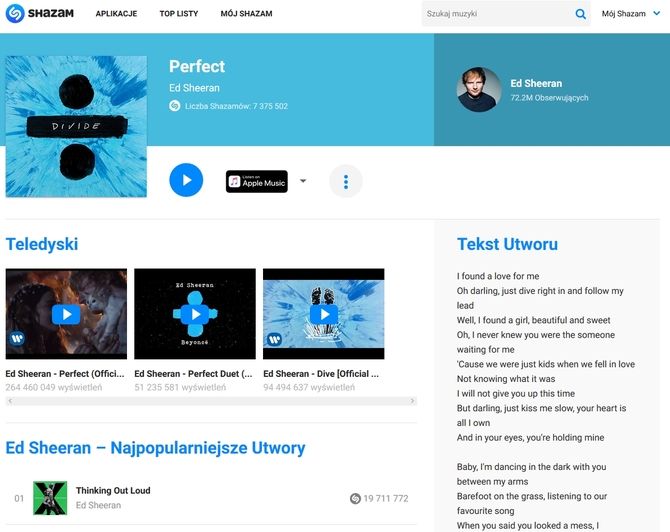Click the Thinking Out Loud track title
The width and height of the screenshot is (670, 532).
tap(113, 491)
